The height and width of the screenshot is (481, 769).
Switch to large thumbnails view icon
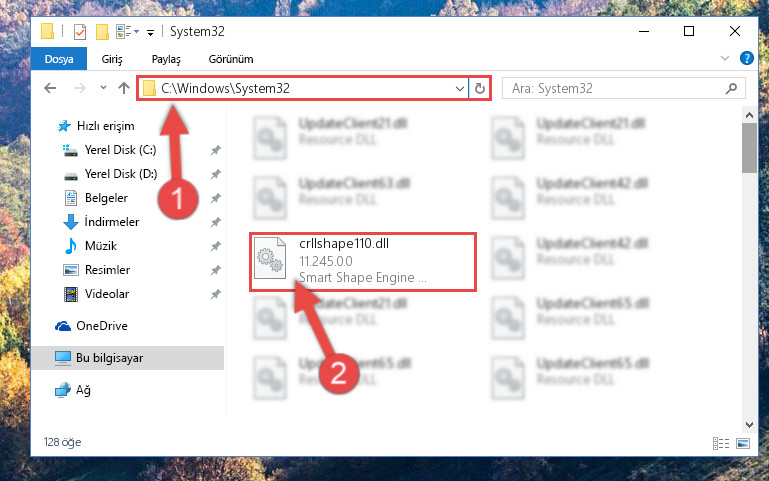click(x=743, y=443)
